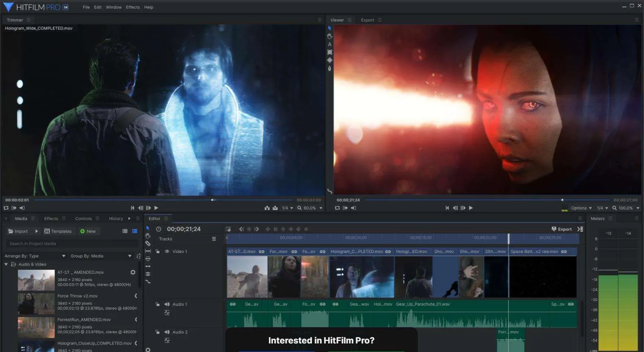The image size is (644, 352).
Task: Set the Out point in the Trimmer
Action: (x=22, y=208)
